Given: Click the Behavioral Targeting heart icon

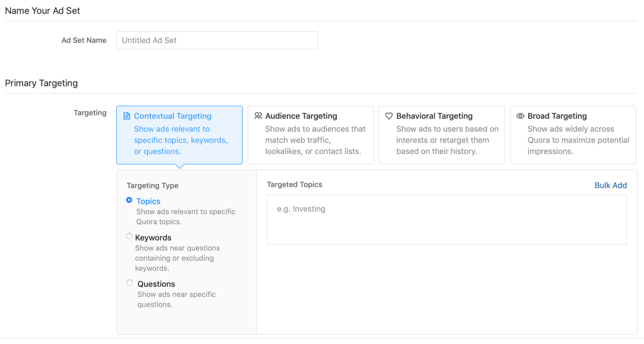Looking at the screenshot, I should click(x=389, y=116).
